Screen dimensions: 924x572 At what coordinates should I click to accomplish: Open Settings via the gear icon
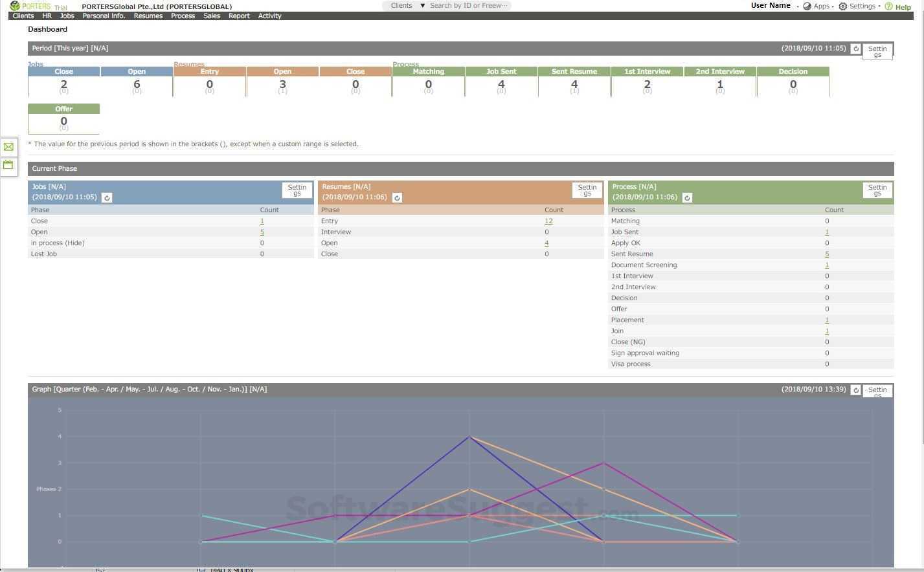(843, 6)
